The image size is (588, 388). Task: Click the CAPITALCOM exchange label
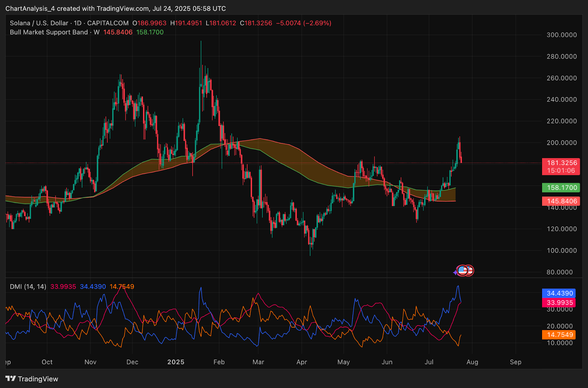point(108,23)
